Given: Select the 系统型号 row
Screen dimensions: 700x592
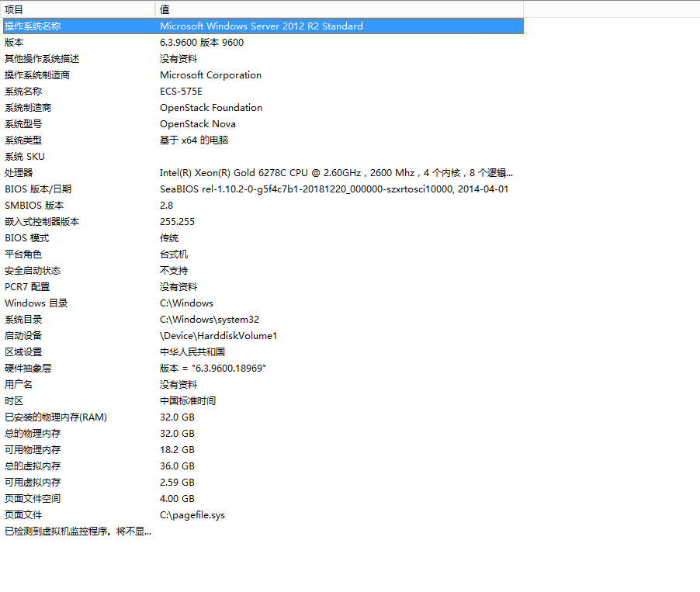Looking at the screenshot, I should [263, 123].
